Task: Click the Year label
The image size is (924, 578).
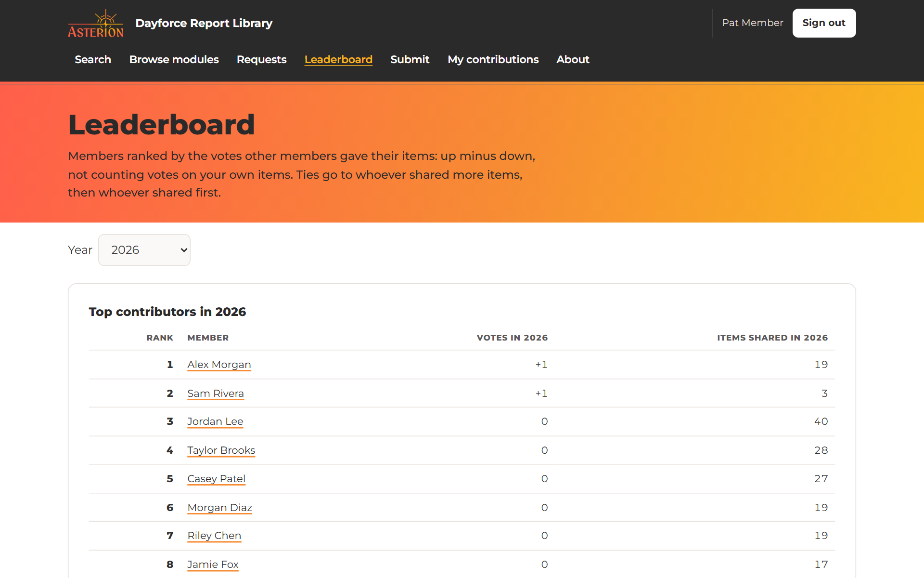Action: click(x=80, y=250)
